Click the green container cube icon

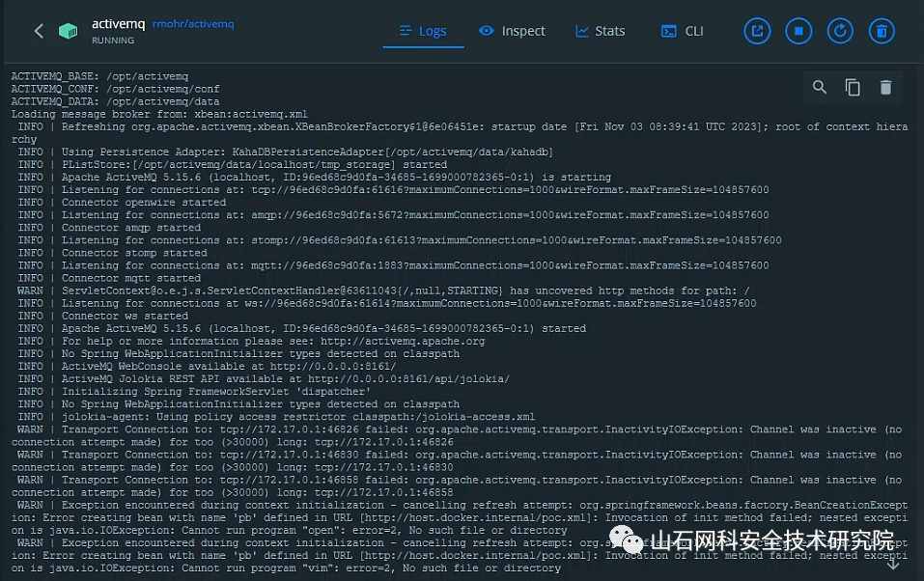pos(69,31)
